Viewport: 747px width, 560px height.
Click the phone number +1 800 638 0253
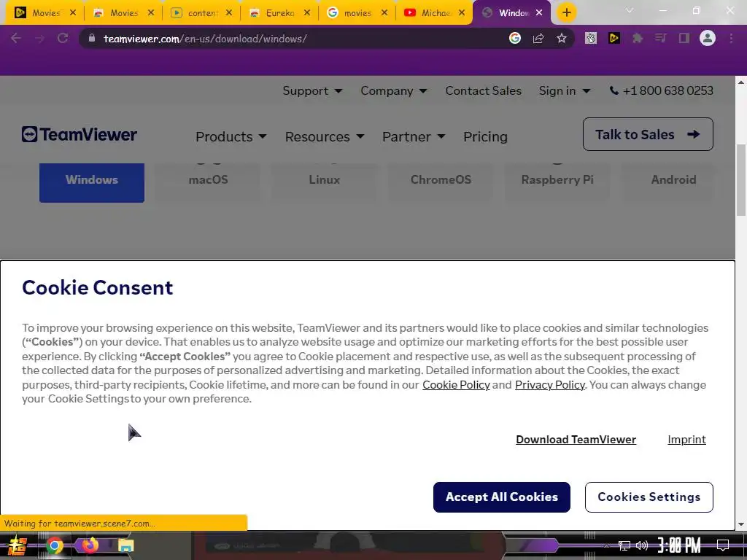661,90
